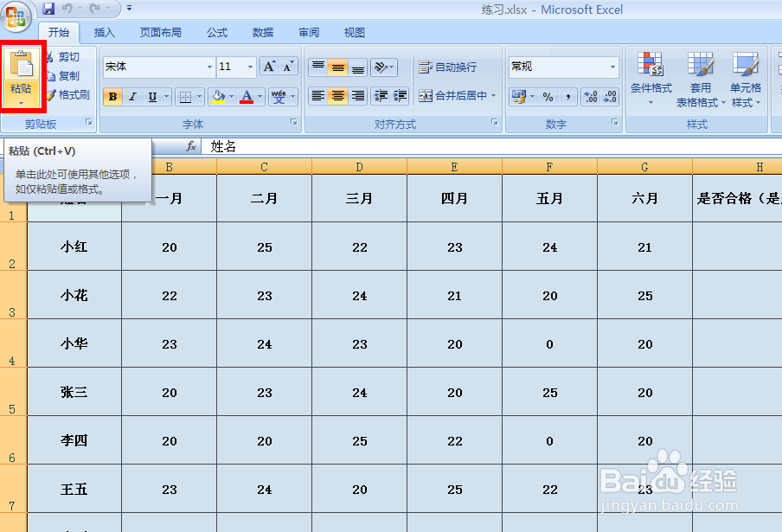This screenshot has height=532, width=782.
Task: Open 套用表格格式 table styles
Action: point(700,80)
